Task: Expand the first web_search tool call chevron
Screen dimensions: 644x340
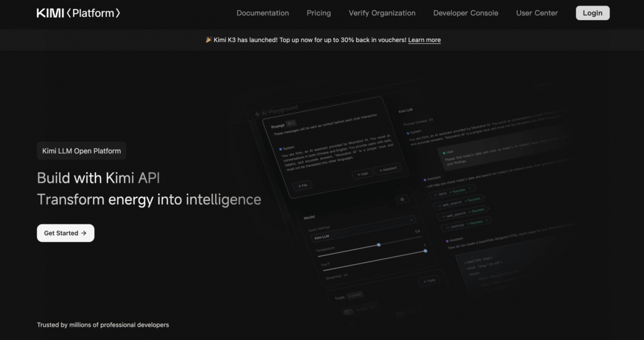Action: point(484,197)
